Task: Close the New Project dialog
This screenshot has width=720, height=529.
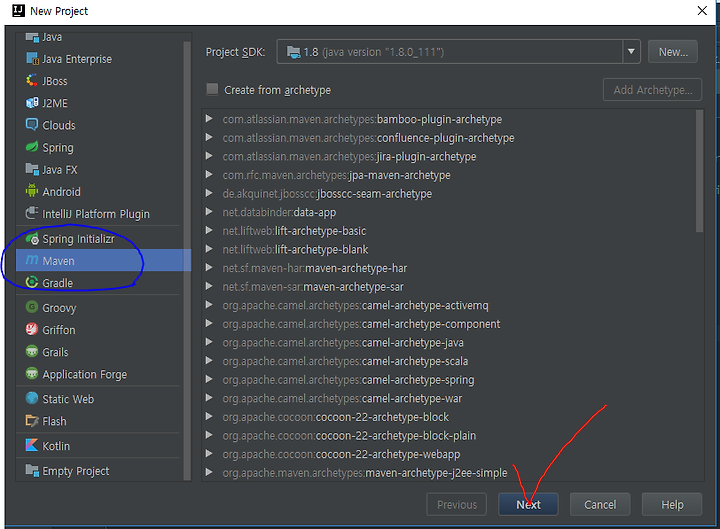Action: (x=702, y=11)
